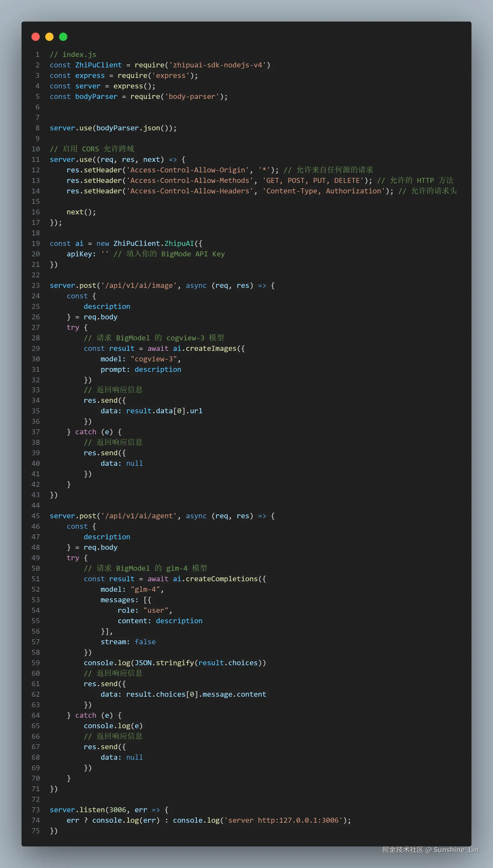Click the "// index.js" comment
Image resolution: width=493 pixels, height=868 pixels.
[x=73, y=54]
